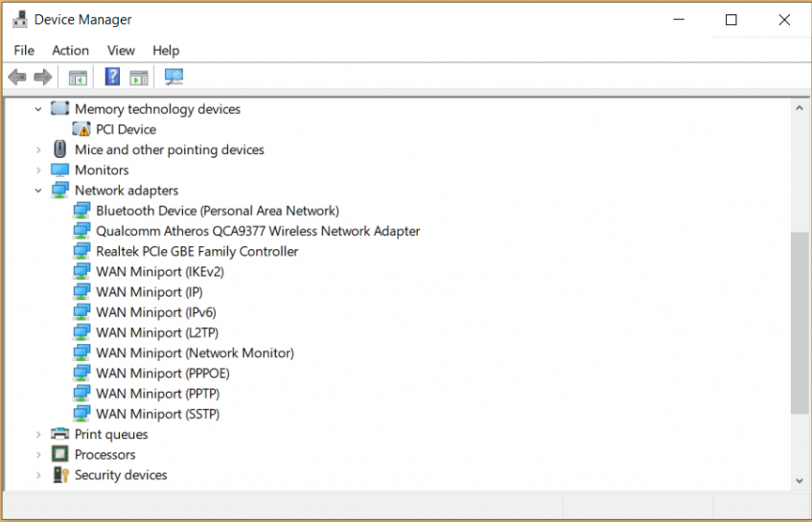
Task: Click the mouse icon beside Mice and pointing devices
Action: [60, 149]
